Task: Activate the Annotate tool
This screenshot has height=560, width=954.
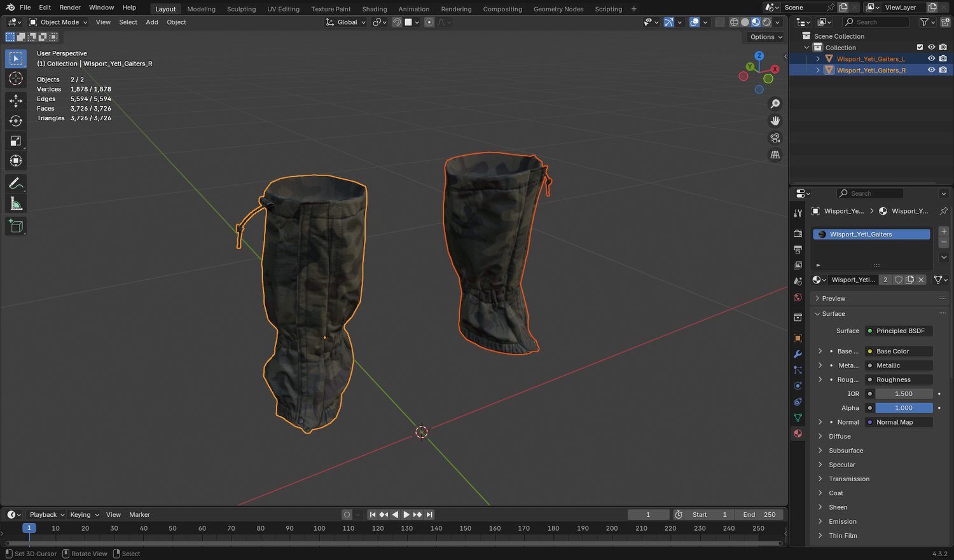Action: point(16,184)
